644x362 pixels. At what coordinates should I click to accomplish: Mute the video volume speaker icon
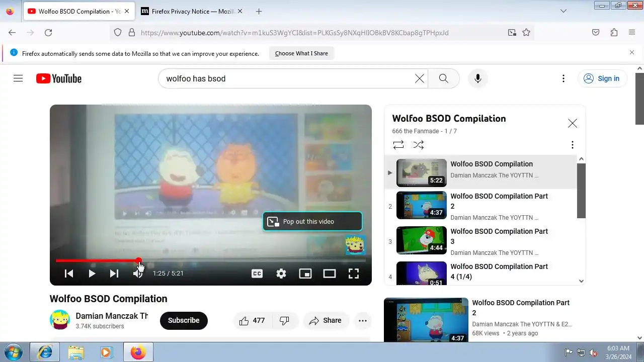(x=137, y=274)
